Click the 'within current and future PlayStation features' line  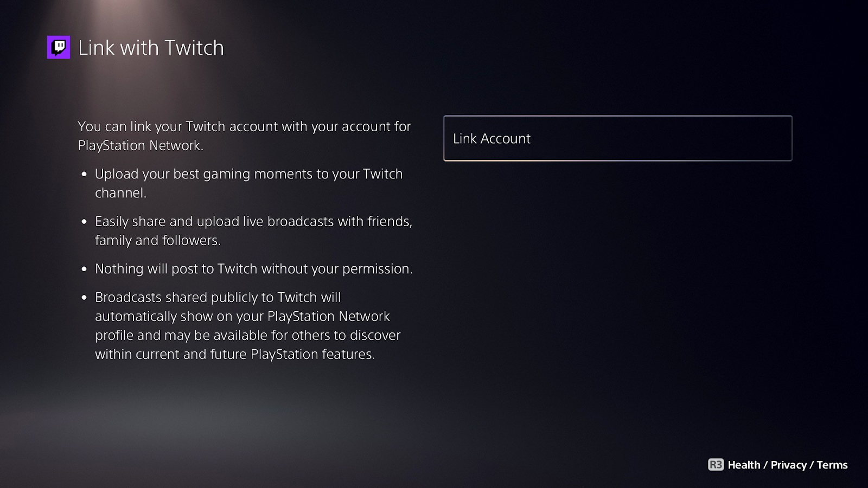coord(235,354)
